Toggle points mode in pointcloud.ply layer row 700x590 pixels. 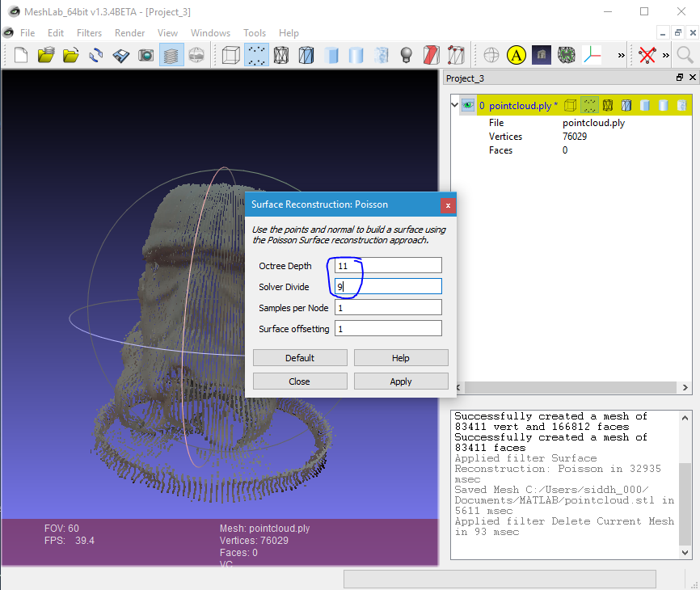[589, 105]
